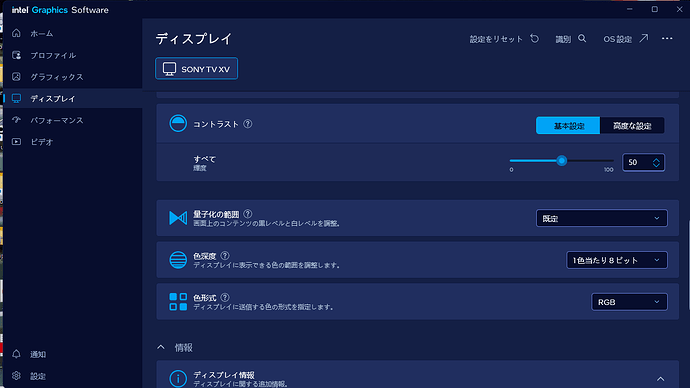Open OS 設定
The height and width of the screenshot is (388, 690).
click(x=617, y=39)
